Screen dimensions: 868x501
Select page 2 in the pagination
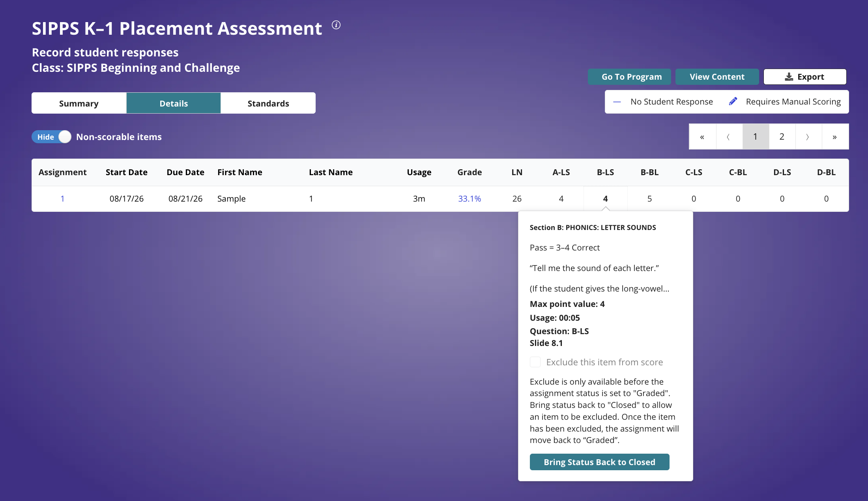tap(782, 136)
